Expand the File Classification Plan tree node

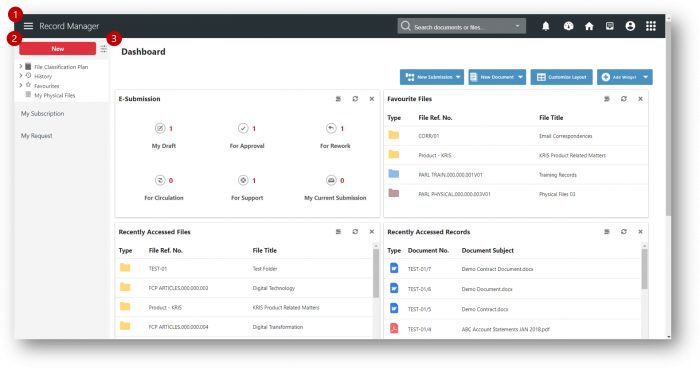[21, 66]
